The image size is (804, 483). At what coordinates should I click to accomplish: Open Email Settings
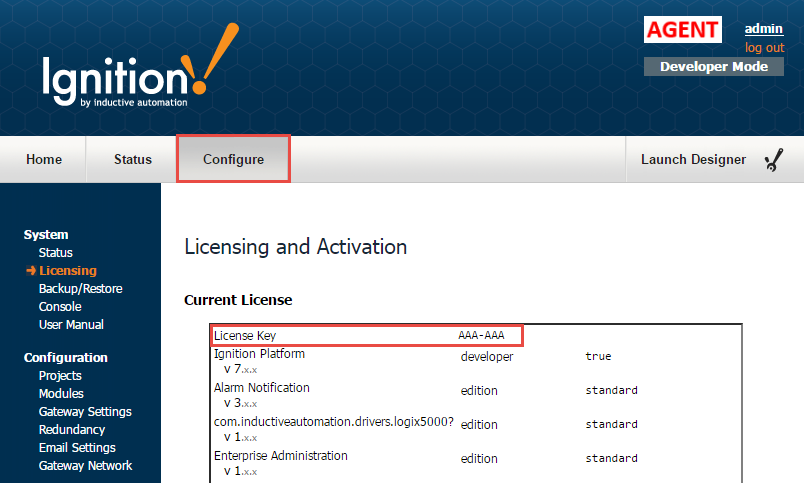coord(77,448)
